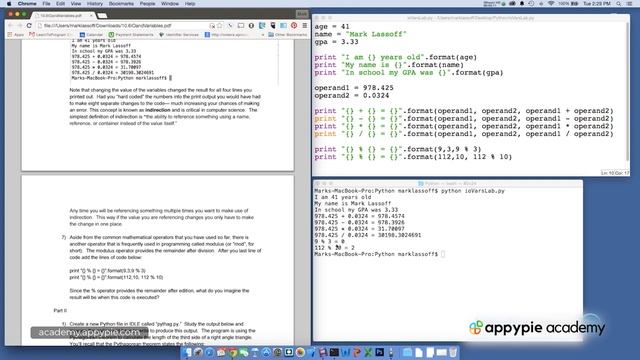Viewport: 640px width, 360px height.
Task: Open the View menu
Action: pyautogui.click(x=76, y=4)
